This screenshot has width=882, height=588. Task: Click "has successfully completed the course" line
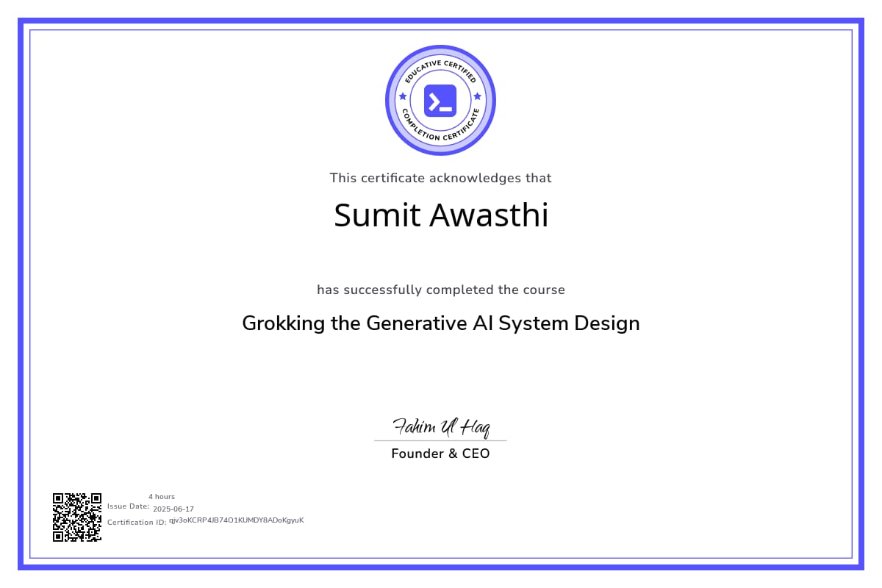pyautogui.click(x=441, y=290)
